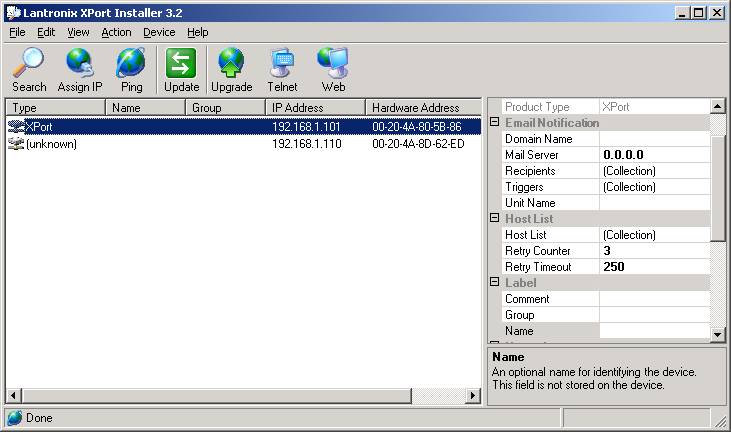The height and width of the screenshot is (432, 731).
Task: Click the device list horizontal scrollbar thumb
Action: [x=216, y=396]
